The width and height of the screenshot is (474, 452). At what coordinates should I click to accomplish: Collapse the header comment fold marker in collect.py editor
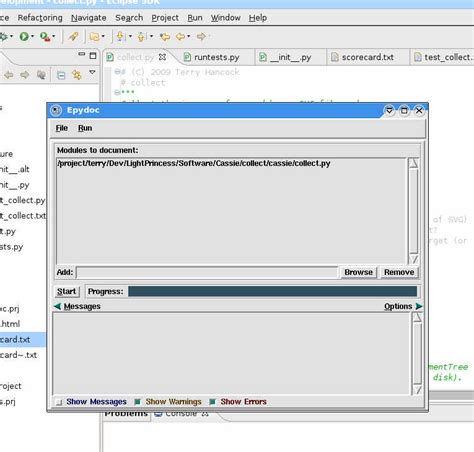click(x=117, y=72)
